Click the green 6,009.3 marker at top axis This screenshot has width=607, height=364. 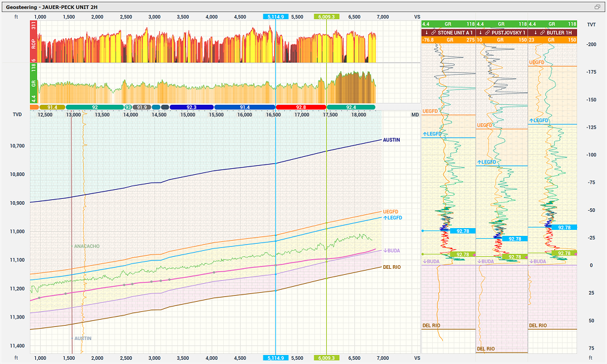click(327, 17)
